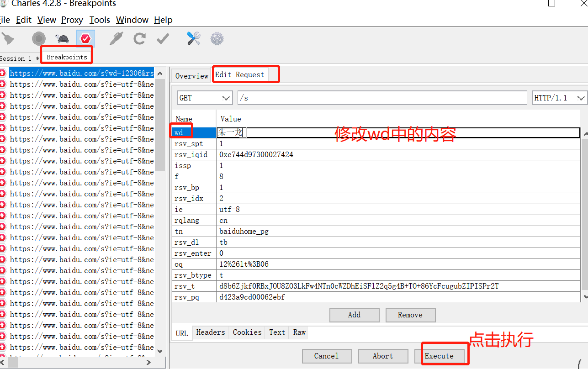Click the breakpoint list scroll up arrow
This screenshot has height=369, width=588.
[x=159, y=73]
